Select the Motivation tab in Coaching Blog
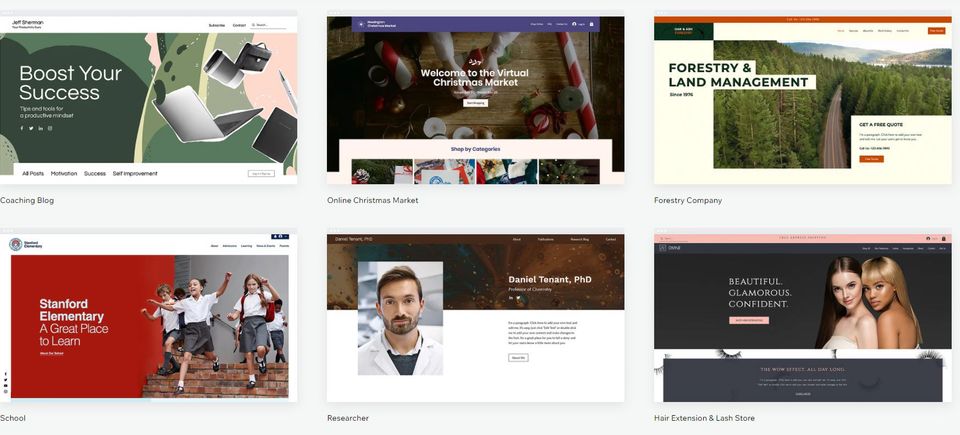Screen dimensions: 960x435 click(64, 174)
